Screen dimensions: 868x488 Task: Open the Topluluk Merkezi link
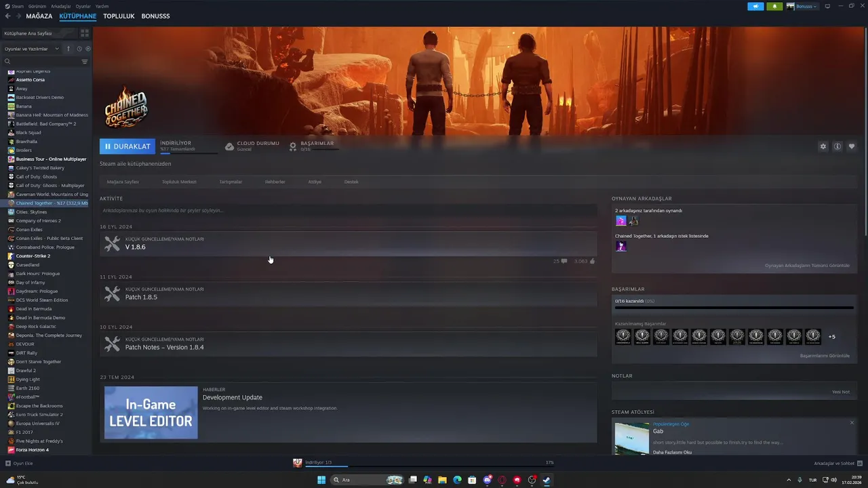click(179, 182)
